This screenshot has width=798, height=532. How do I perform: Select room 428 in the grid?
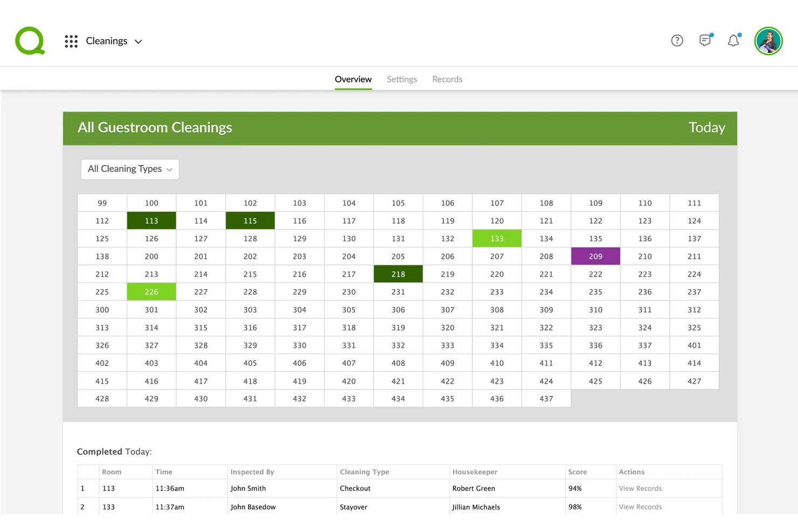(102, 398)
